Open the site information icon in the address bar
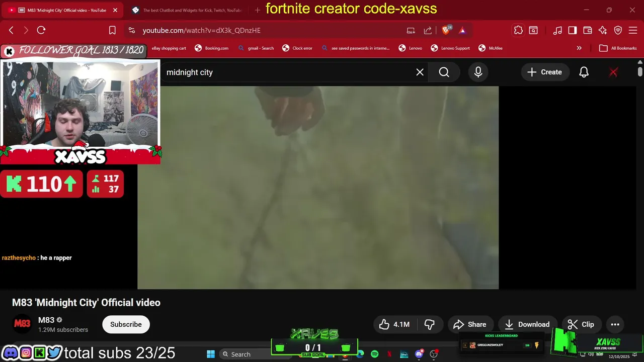The height and width of the screenshot is (362, 644). click(x=132, y=30)
